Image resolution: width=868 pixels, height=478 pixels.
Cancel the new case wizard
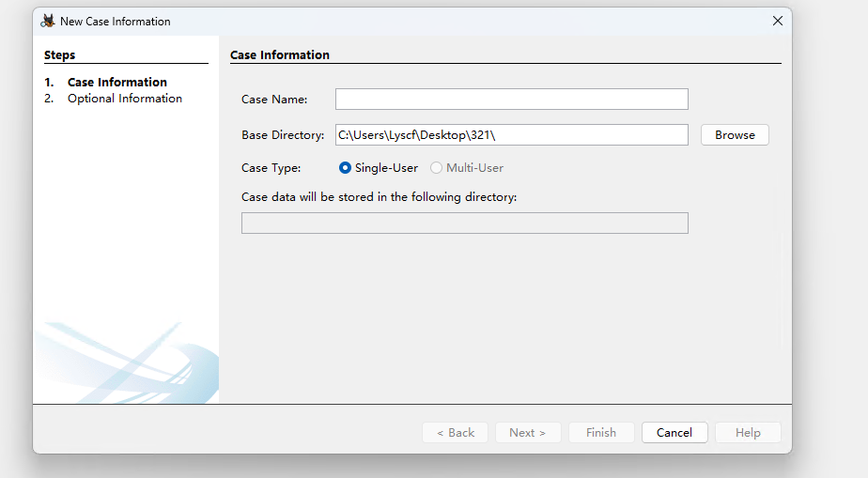(x=674, y=433)
